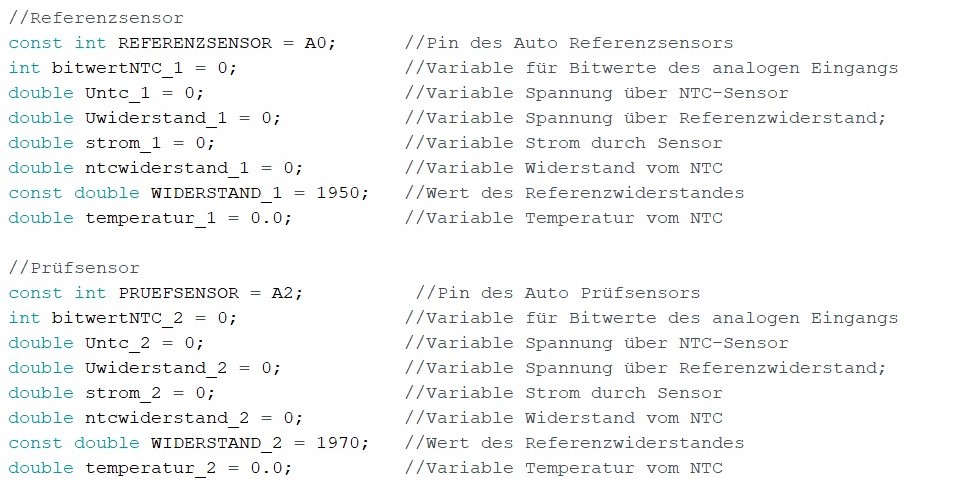Image resolution: width=978 pixels, height=488 pixels.
Task: Click the Untc_1 variable declaration
Action: (118, 93)
